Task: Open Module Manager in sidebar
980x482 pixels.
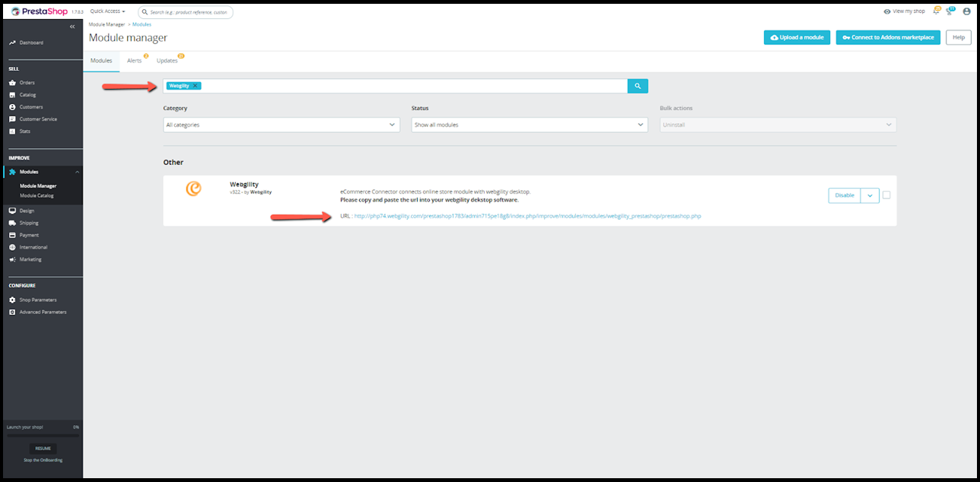Action: (x=38, y=186)
